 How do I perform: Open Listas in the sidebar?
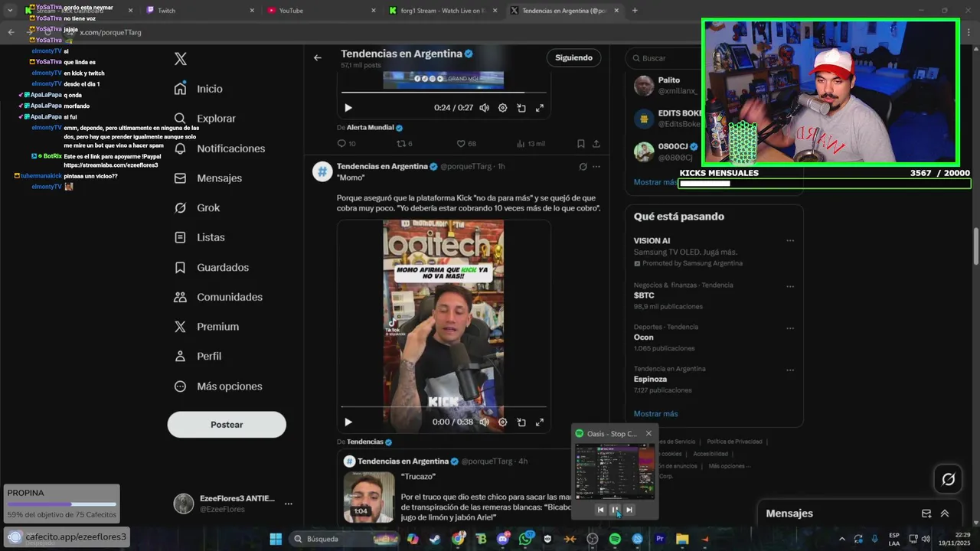pyautogui.click(x=200, y=237)
